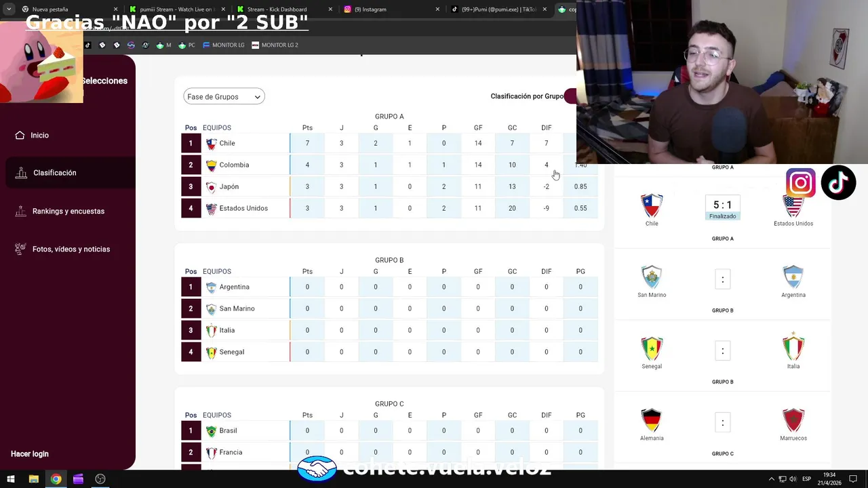Viewport: 868px width, 488px height.
Task: Click Alemania shield in fixtures
Action: (x=652, y=420)
